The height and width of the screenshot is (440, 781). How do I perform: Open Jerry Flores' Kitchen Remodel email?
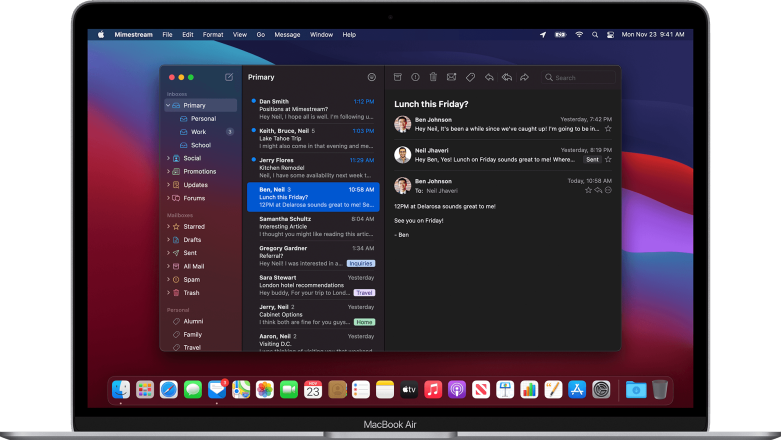click(x=313, y=168)
